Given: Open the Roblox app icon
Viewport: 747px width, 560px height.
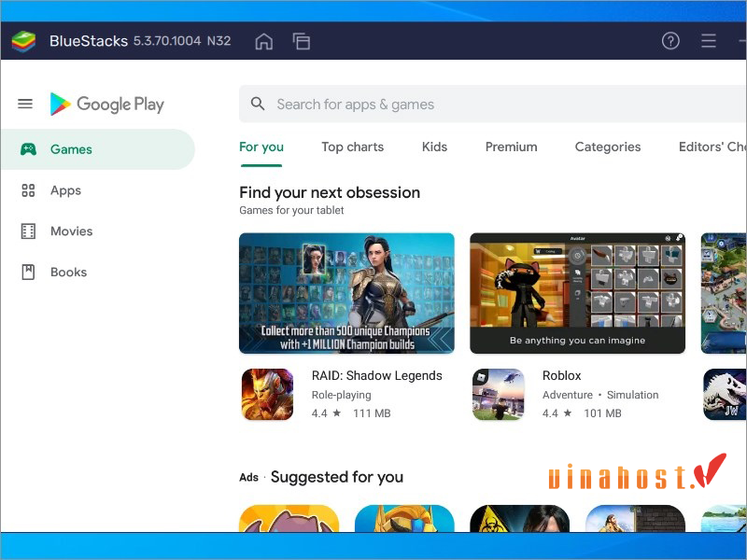Looking at the screenshot, I should coord(499,394).
